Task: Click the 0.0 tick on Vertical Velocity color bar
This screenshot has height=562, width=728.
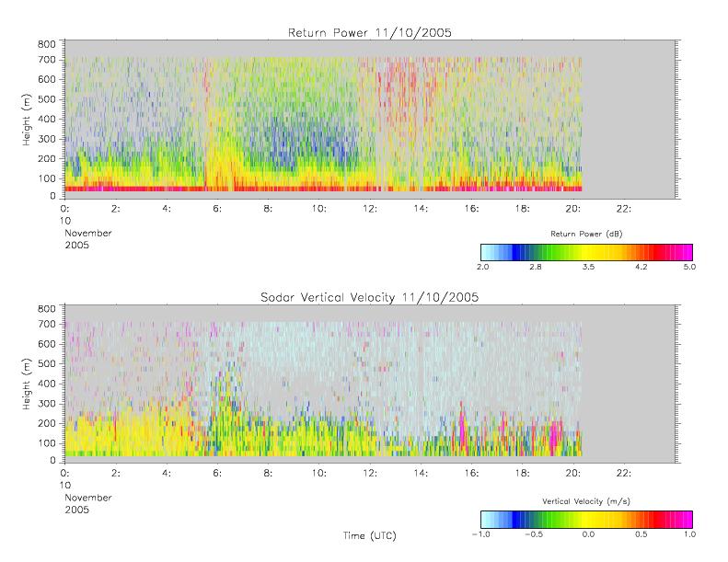Action: [x=588, y=534]
